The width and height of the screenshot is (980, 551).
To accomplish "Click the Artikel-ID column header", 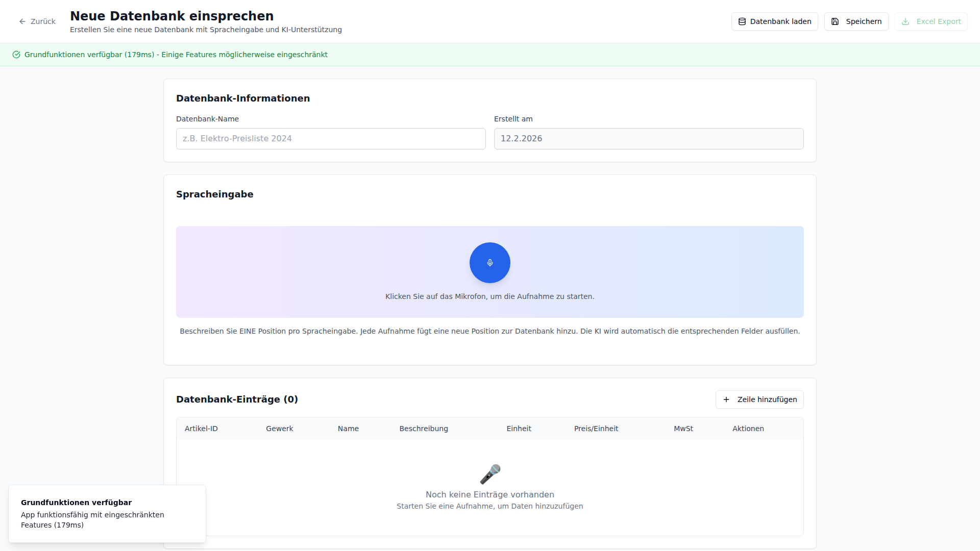I will click(201, 429).
